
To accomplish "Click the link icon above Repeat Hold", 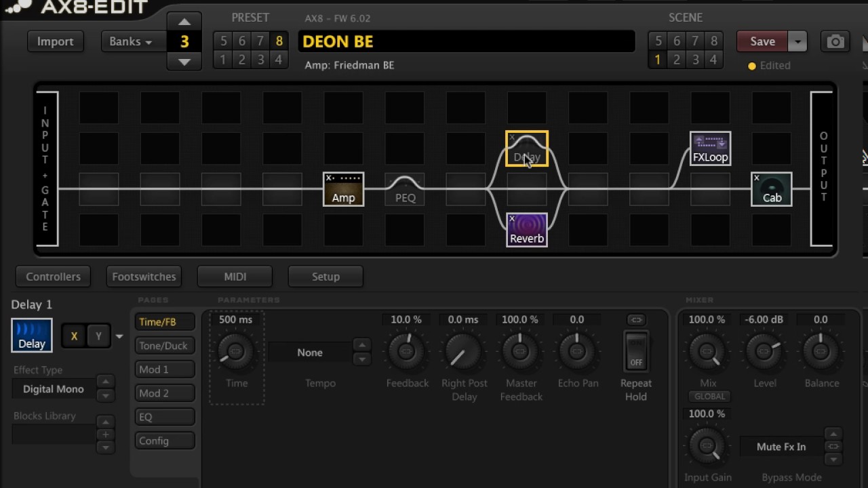I will click(x=635, y=319).
